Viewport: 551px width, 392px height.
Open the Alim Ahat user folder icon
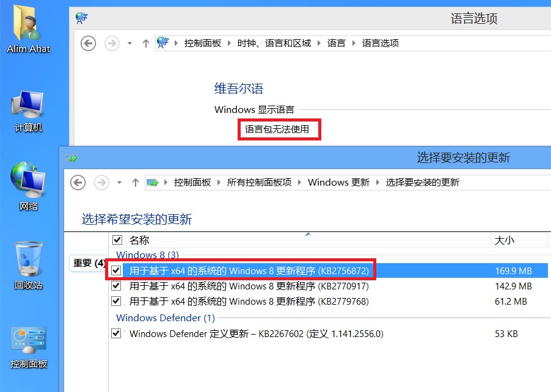pos(28,29)
